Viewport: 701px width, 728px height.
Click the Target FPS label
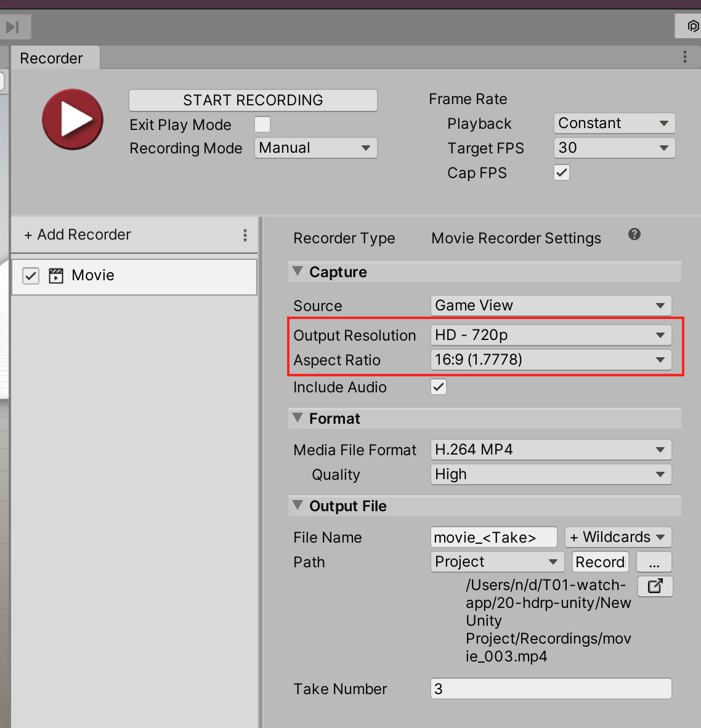point(485,148)
